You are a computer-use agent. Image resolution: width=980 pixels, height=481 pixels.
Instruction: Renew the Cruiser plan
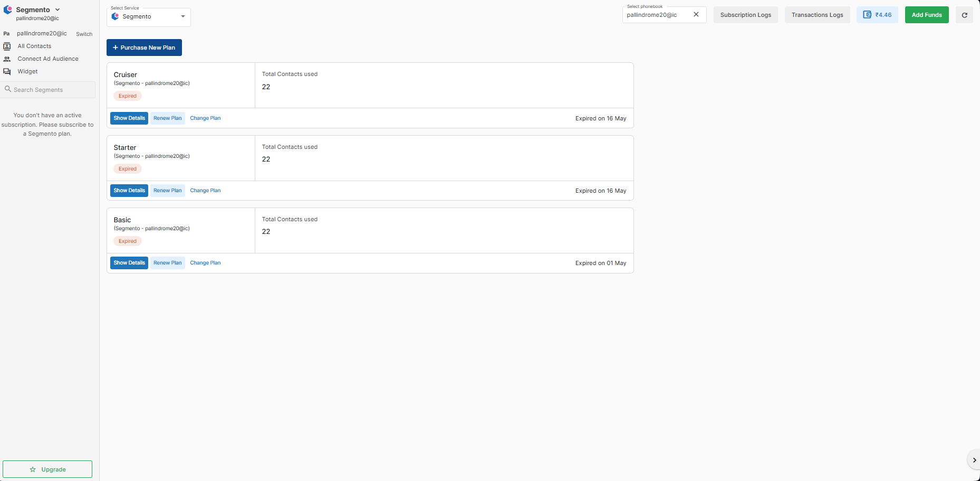tap(168, 118)
